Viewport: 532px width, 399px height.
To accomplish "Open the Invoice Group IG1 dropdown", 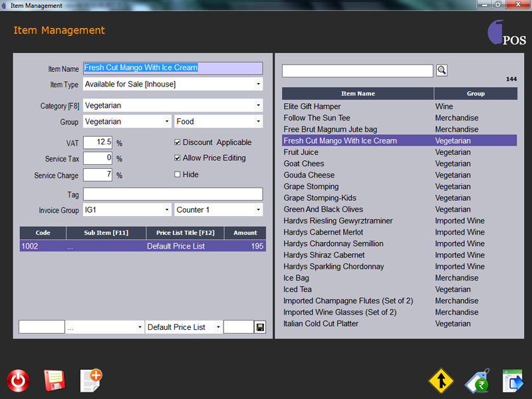I will click(x=166, y=210).
